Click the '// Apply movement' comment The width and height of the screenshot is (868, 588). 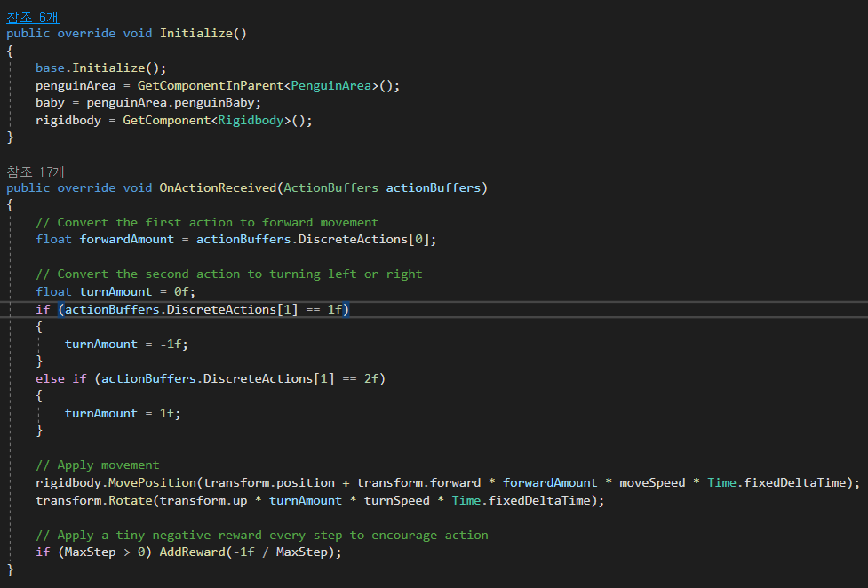98,465
